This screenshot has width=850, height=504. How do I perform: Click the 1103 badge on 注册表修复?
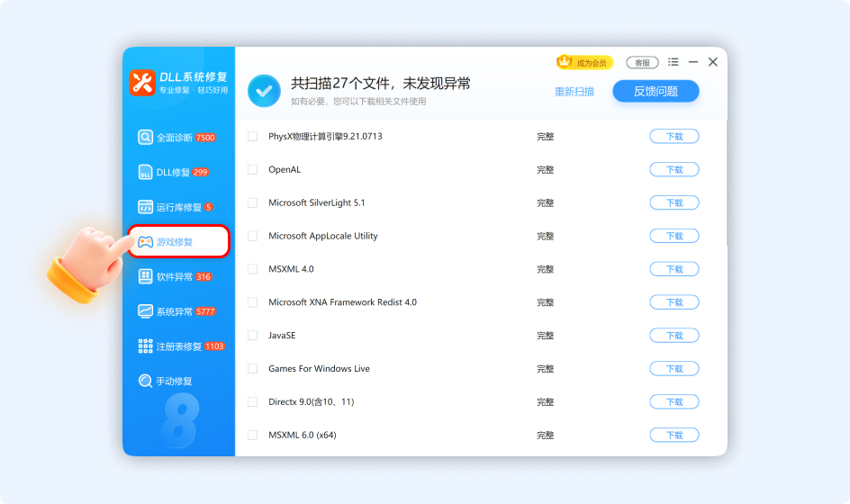[214, 346]
